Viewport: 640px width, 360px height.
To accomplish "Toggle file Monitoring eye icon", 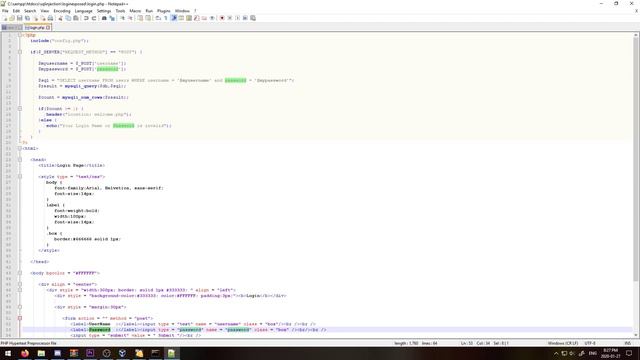I will coord(212,18).
